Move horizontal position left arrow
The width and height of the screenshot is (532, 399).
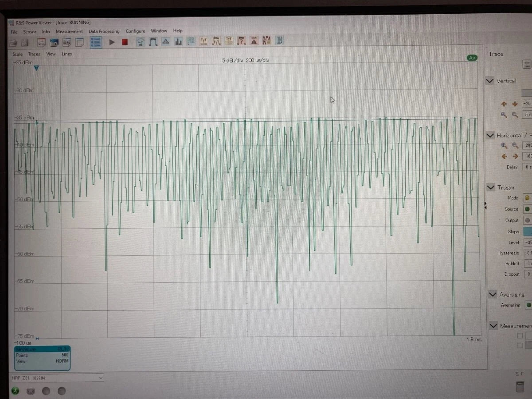point(504,156)
